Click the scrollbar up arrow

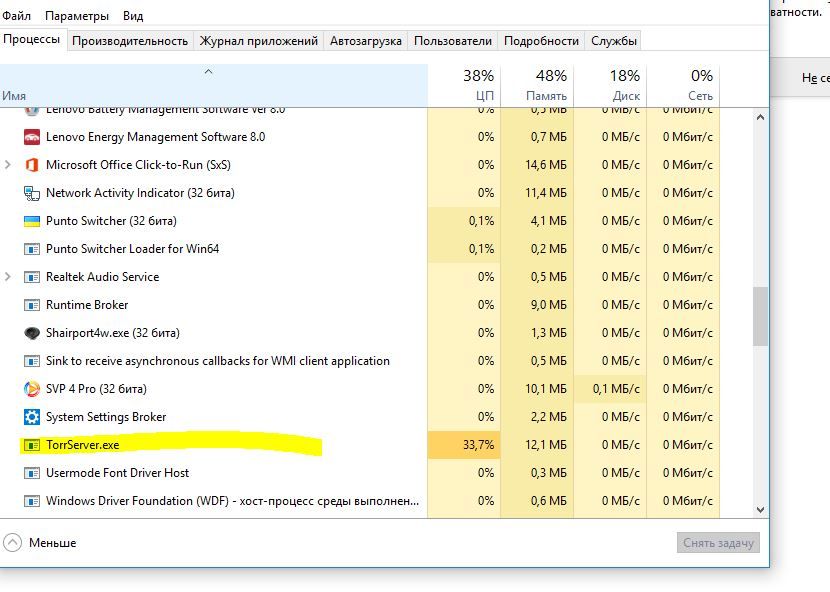761,118
